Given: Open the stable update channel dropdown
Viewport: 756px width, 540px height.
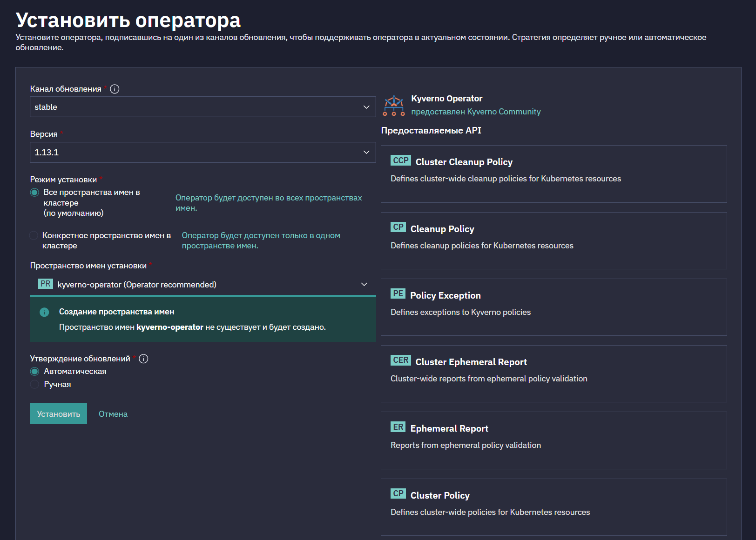Looking at the screenshot, I should coord(203,107).
